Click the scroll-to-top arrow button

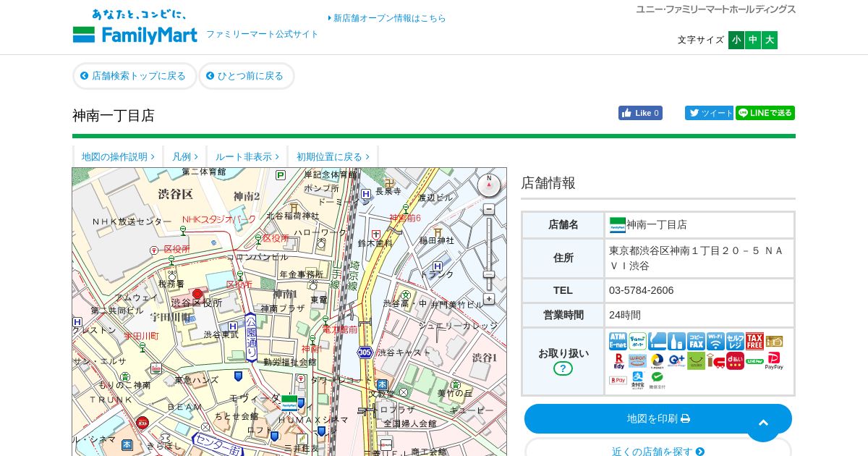(x=763, y=423)
